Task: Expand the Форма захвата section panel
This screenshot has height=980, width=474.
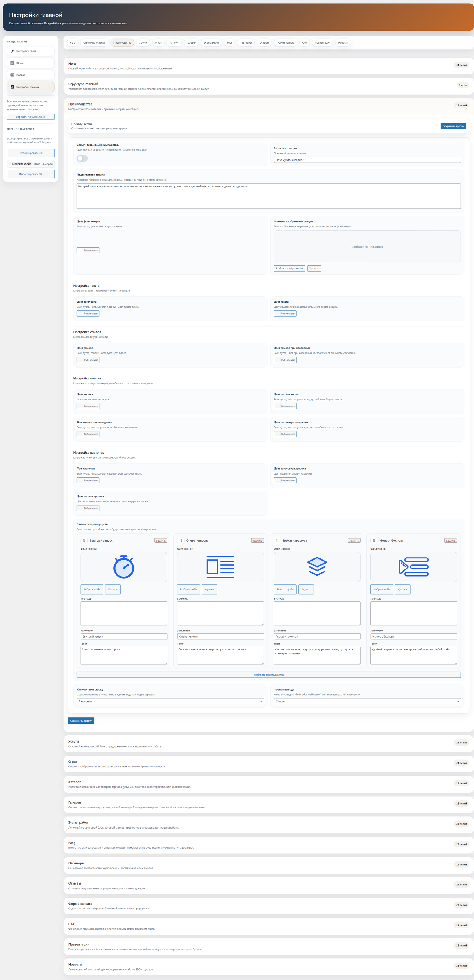Action: click(x=268, y=906)
